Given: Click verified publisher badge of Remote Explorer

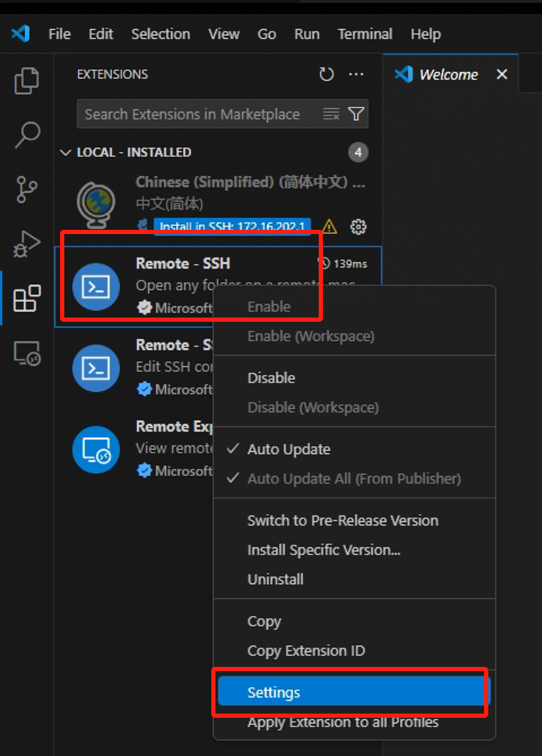Looking at the screenshot, I should click(x=144, y=470).
